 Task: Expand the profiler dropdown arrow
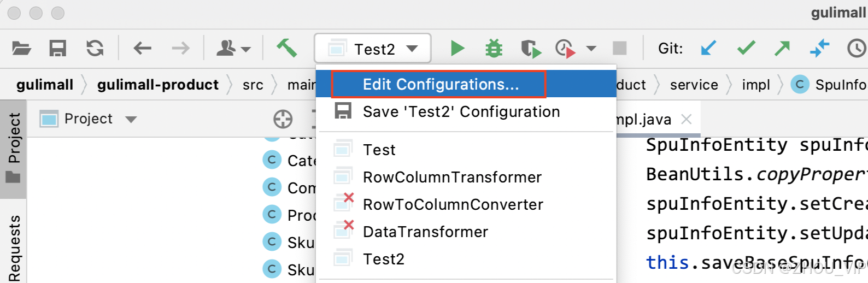point(591,49)
